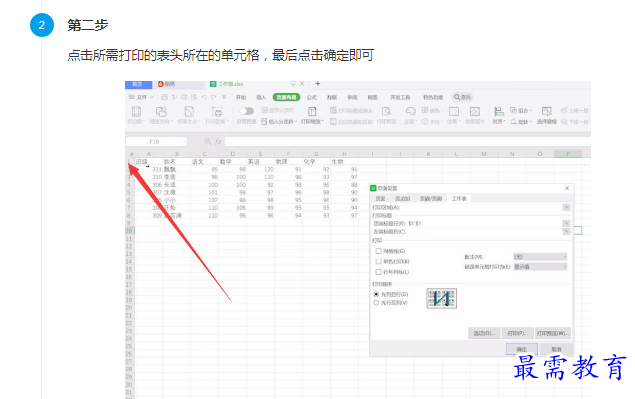Viewport: 635px width, 399px height.
Task: Open the 页边距 tab in page setup dialog
Action: click(403, 198)
